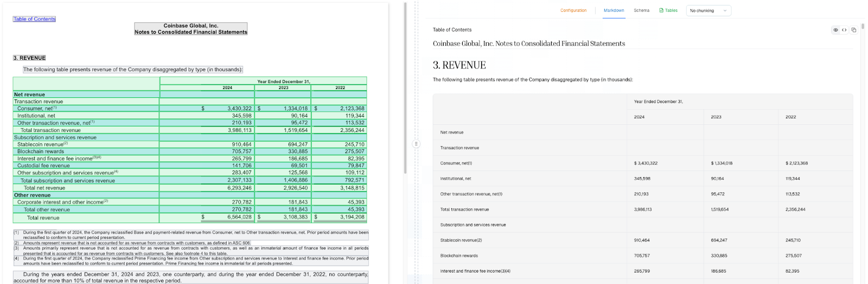Click 'Table of Contents' text in markdown panel

coord(452,30)
